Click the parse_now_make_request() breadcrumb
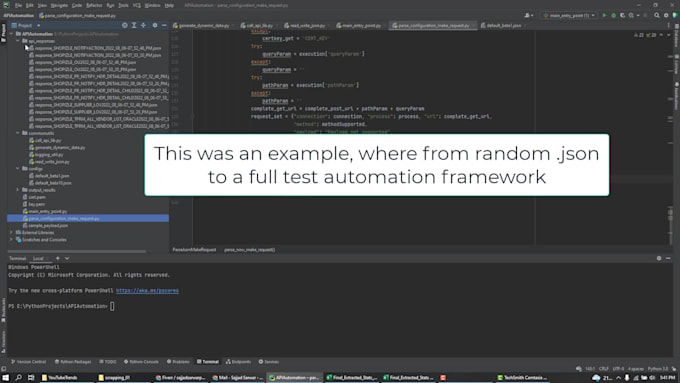This screenshot has height=383, width=680. point(249,250)
